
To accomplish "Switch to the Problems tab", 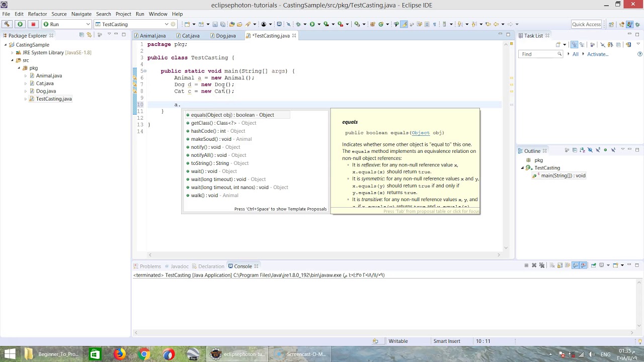I will pos(147,266).
